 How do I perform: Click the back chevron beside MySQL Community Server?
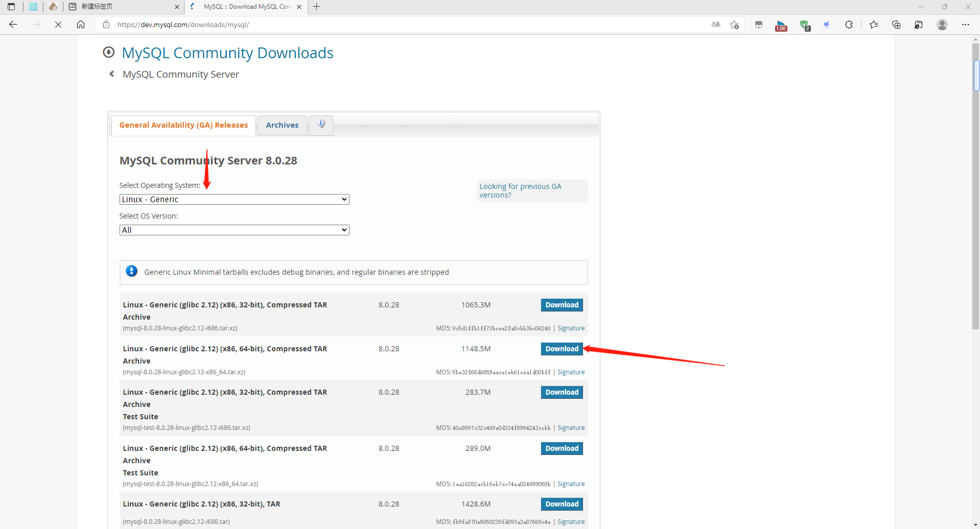pyautogui.click(x=111, y=74)
